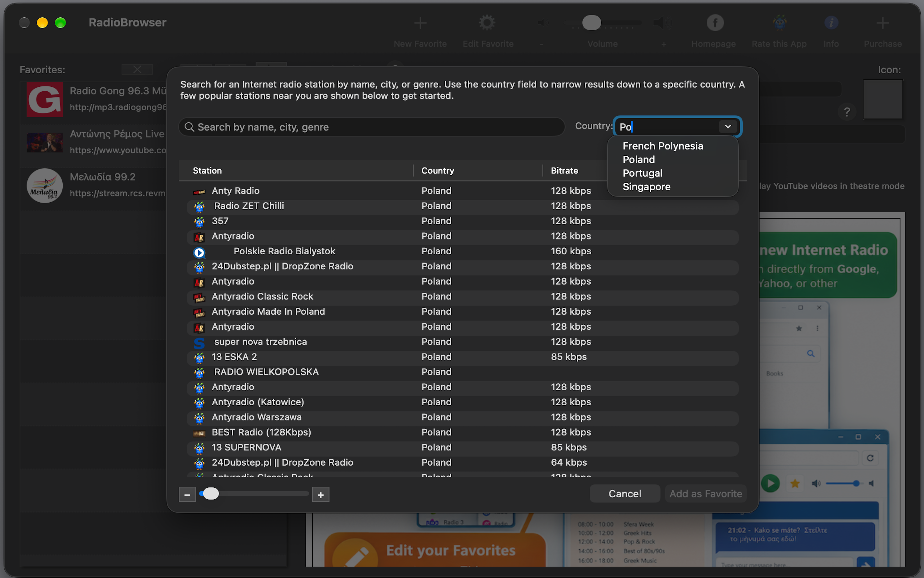The width and height of the screenshot is (924, 578).
Task: Click the Rate this App icon
Action: [779, 23]
